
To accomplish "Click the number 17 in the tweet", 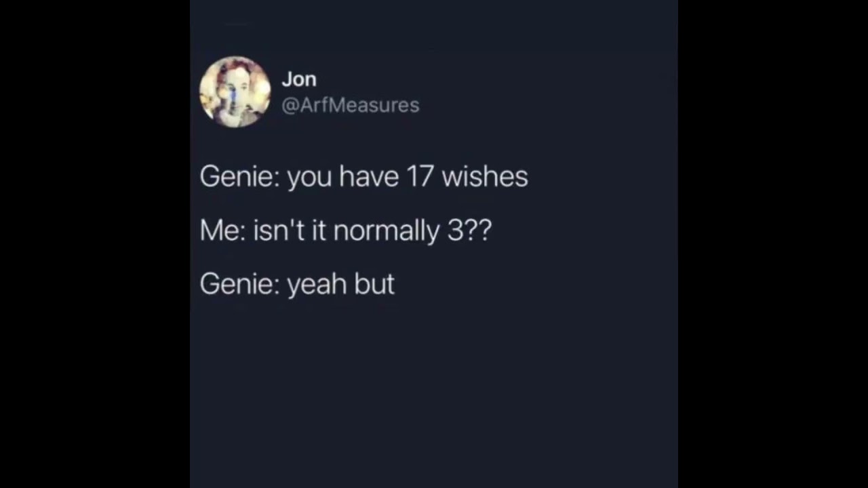I will tap(420, 176).
